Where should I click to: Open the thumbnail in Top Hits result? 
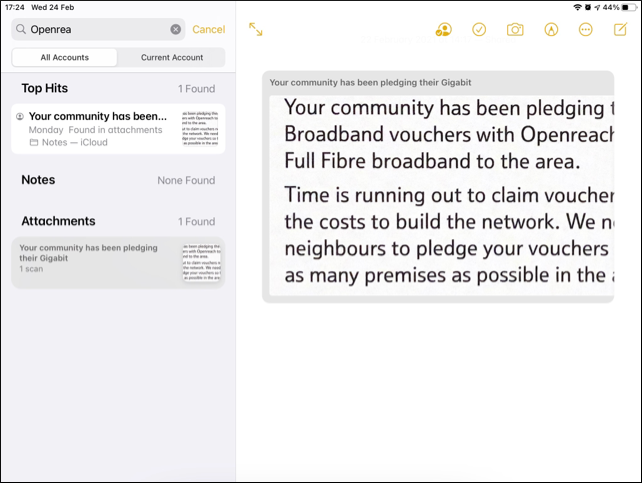[x=200, y=128]
